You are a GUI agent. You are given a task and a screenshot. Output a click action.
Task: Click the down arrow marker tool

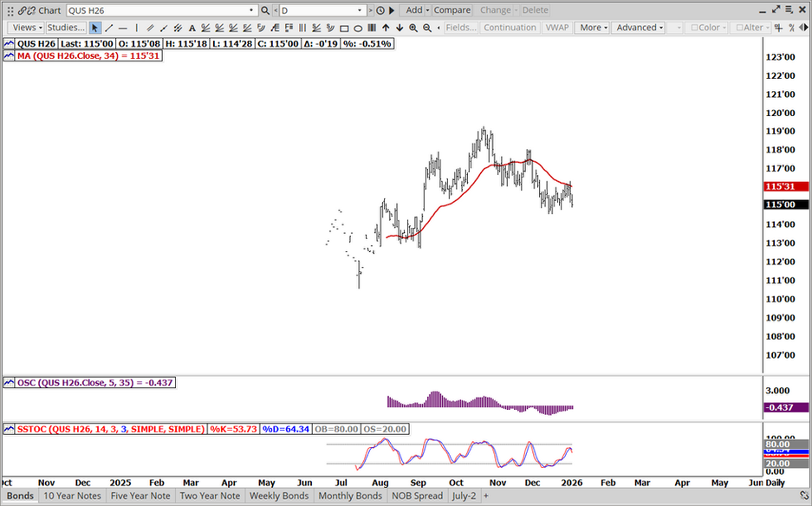400,28
